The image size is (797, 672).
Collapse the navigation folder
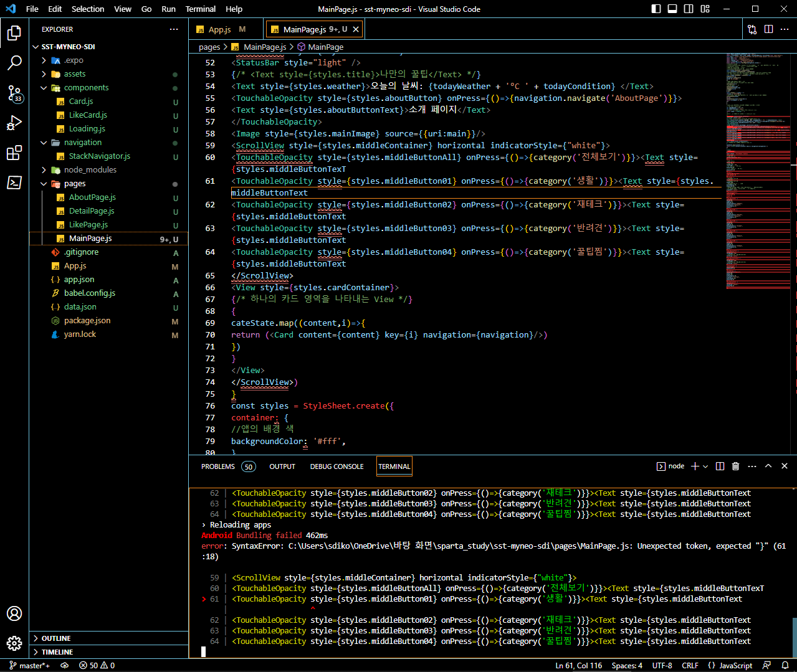click(82, 143)
